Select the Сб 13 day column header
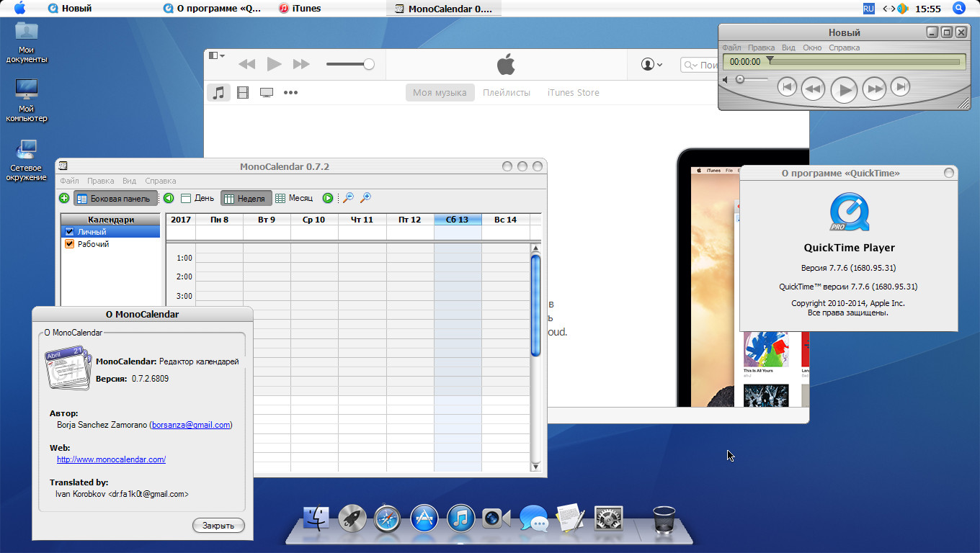This screenshot has width=980, height=553. (458, 220)
